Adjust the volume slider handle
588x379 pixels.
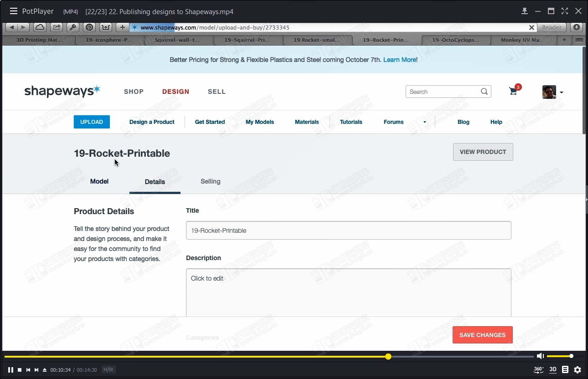(x=571, y=356)
